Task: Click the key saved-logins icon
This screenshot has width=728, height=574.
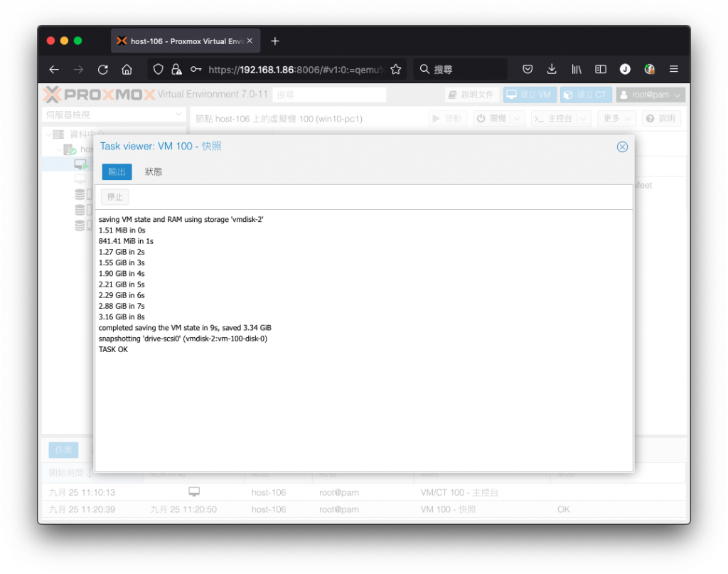Action: click(x=196, y=70)
